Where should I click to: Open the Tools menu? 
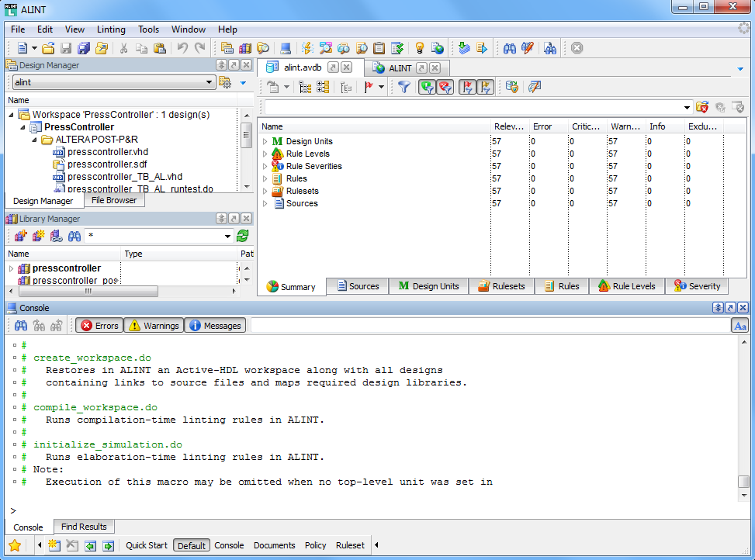148,29
